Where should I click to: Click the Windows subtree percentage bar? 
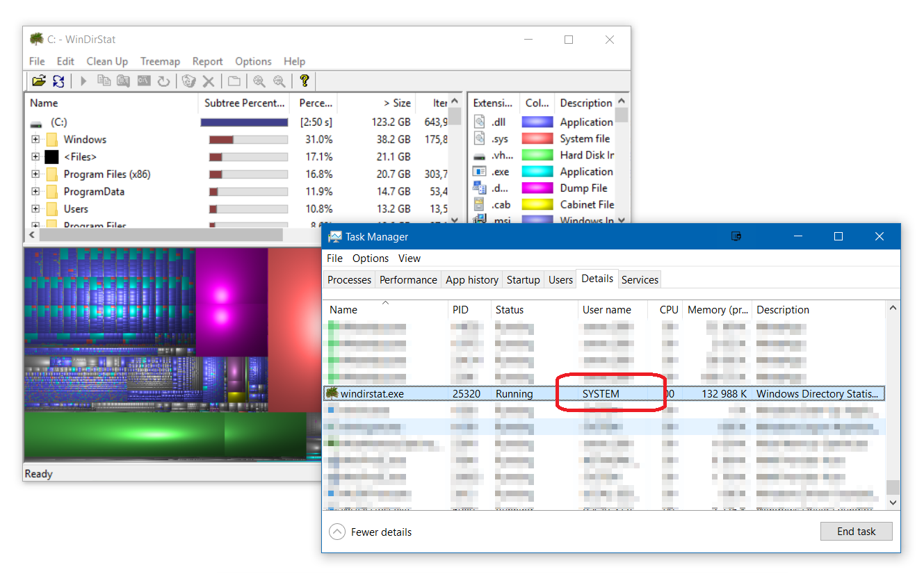(x=249, y=140)
